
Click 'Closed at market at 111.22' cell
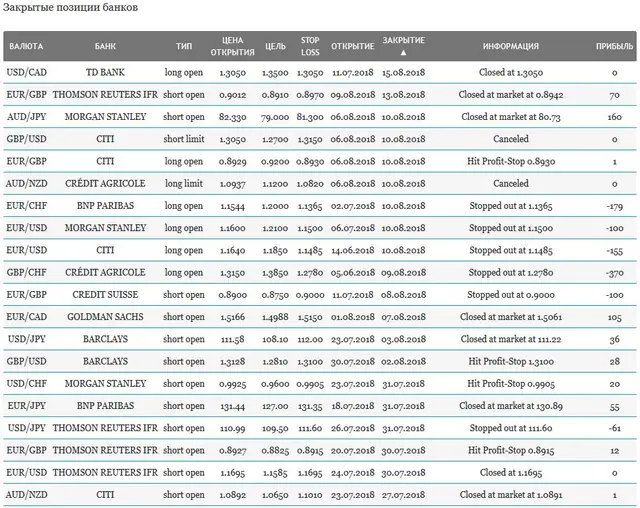coord(511,339)
